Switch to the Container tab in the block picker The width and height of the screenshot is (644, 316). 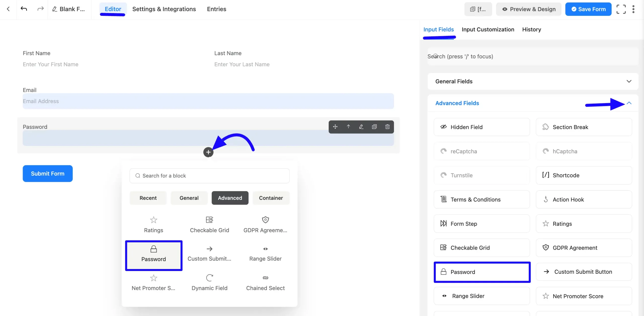(271, 198)
